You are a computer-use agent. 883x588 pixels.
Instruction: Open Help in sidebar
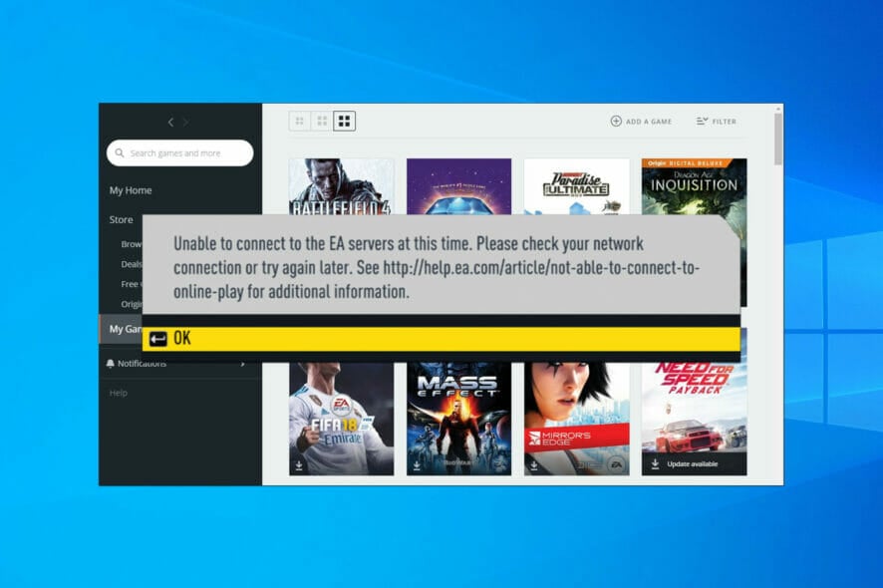coord(119,393)
